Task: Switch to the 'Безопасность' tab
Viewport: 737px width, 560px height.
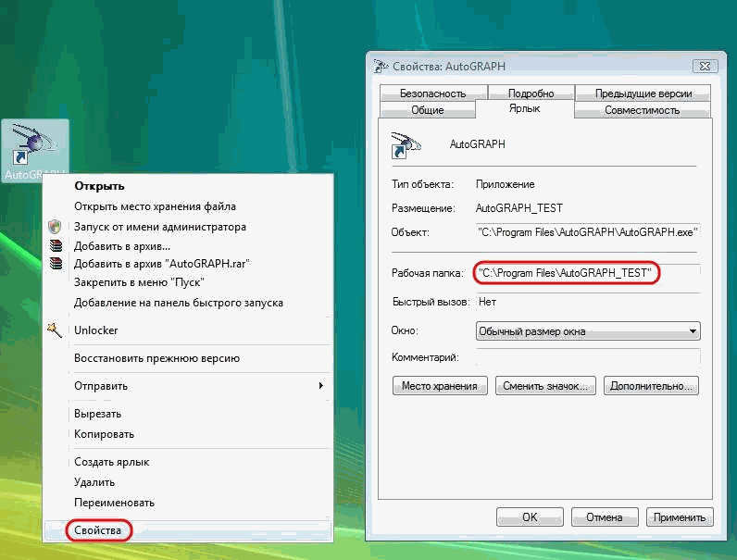Action: pyautogui.click(x=432, y=93)
